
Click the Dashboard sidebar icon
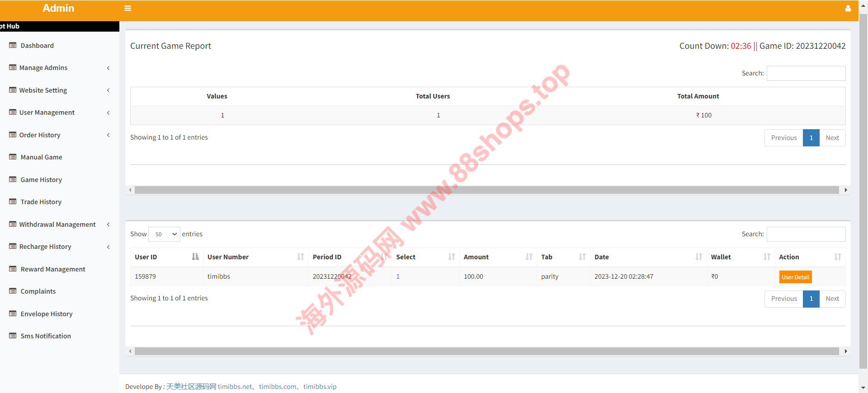13,45
